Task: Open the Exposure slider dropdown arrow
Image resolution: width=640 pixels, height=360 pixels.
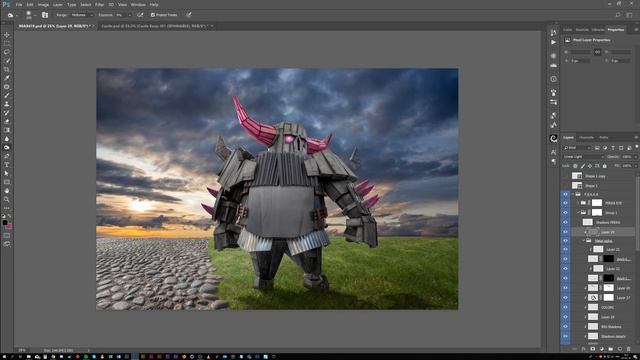Action: 129,15
